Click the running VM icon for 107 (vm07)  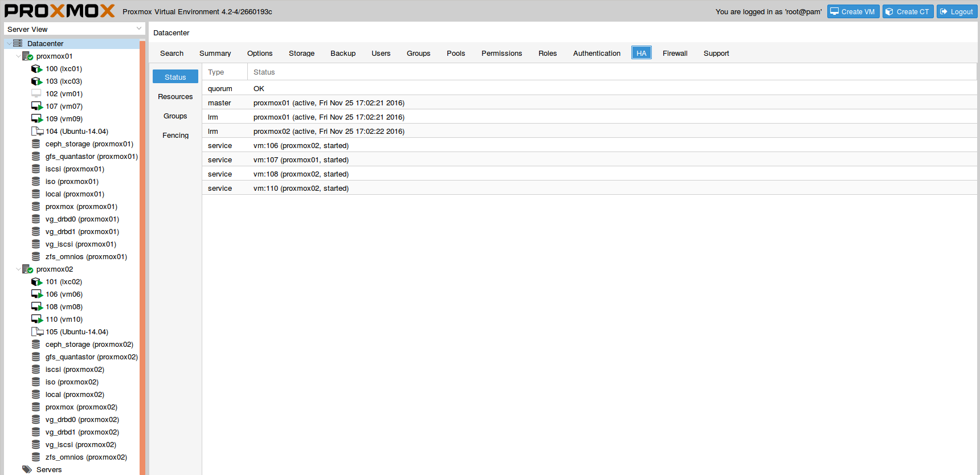[36, 107]
